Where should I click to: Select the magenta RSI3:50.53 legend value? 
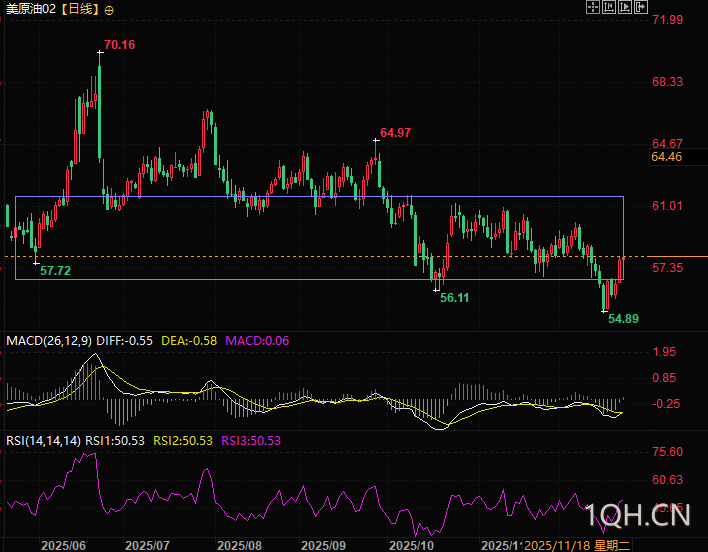(x=252, y=441)
